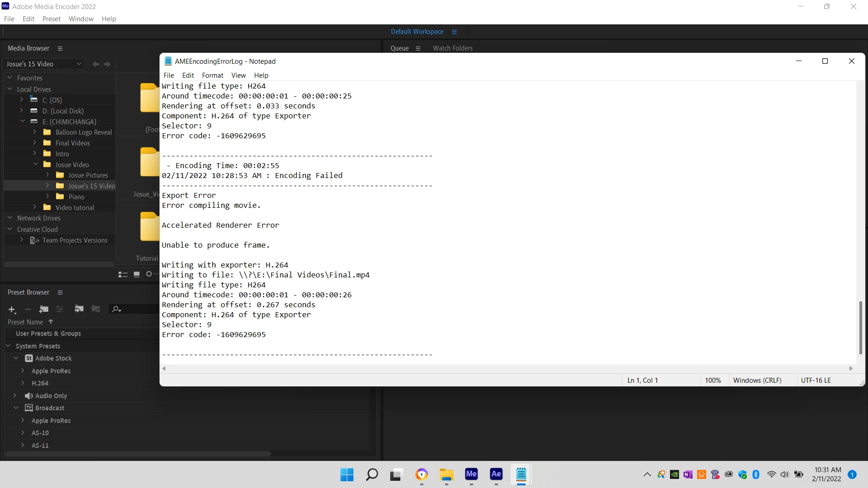868x488 pixels.
Task: Switch Media Browser to list view
Action: (123, 274)
